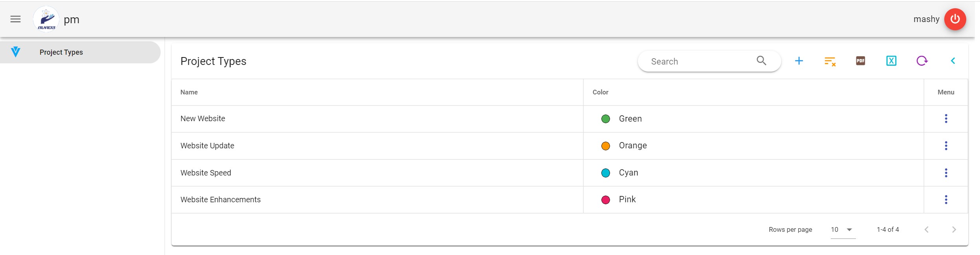Viewport: 980px width, 255px height.
Task: Go to next page of results
Action: click(954, 229)
